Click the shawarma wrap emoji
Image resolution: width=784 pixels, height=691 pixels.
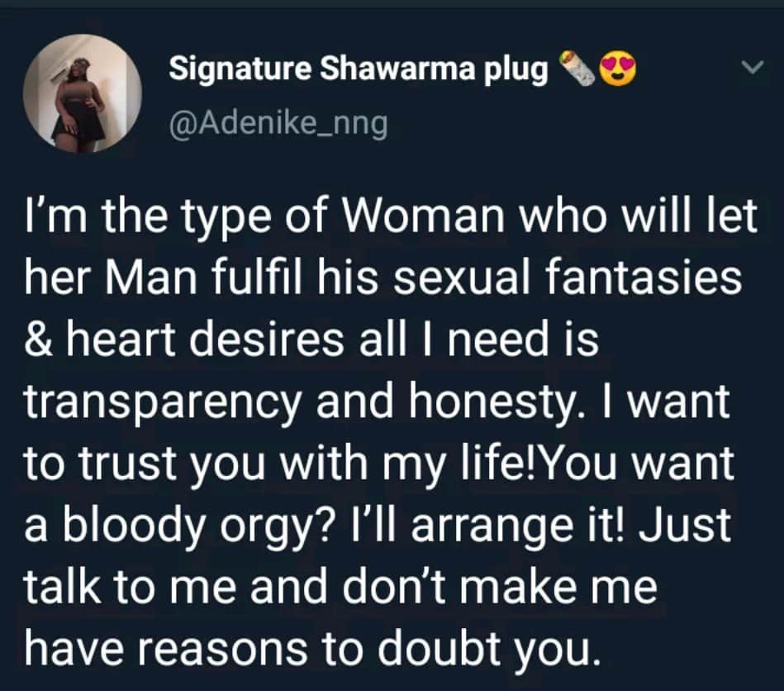[577, 68]
